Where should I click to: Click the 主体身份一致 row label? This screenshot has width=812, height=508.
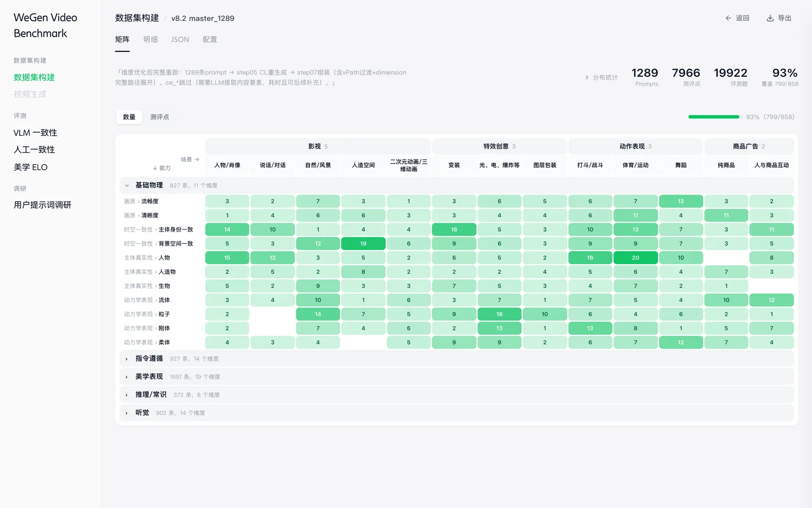point(176,230)
